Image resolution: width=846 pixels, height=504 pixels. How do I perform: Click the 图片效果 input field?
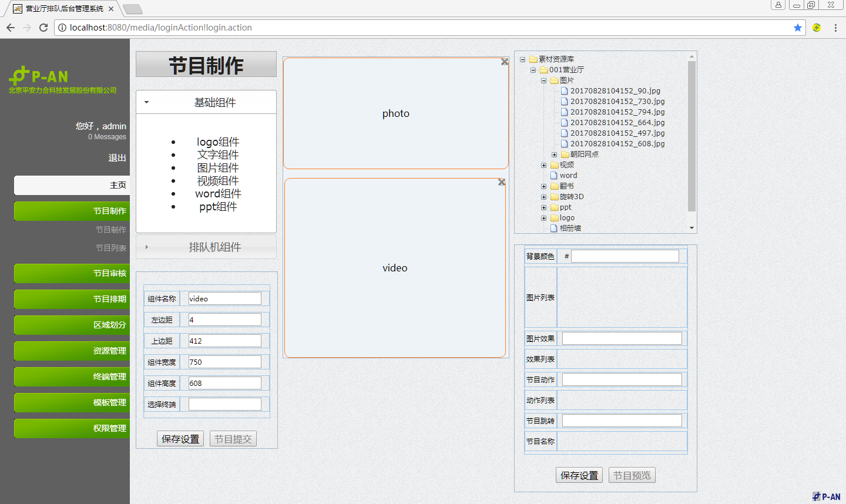click(x=622, y=338)
